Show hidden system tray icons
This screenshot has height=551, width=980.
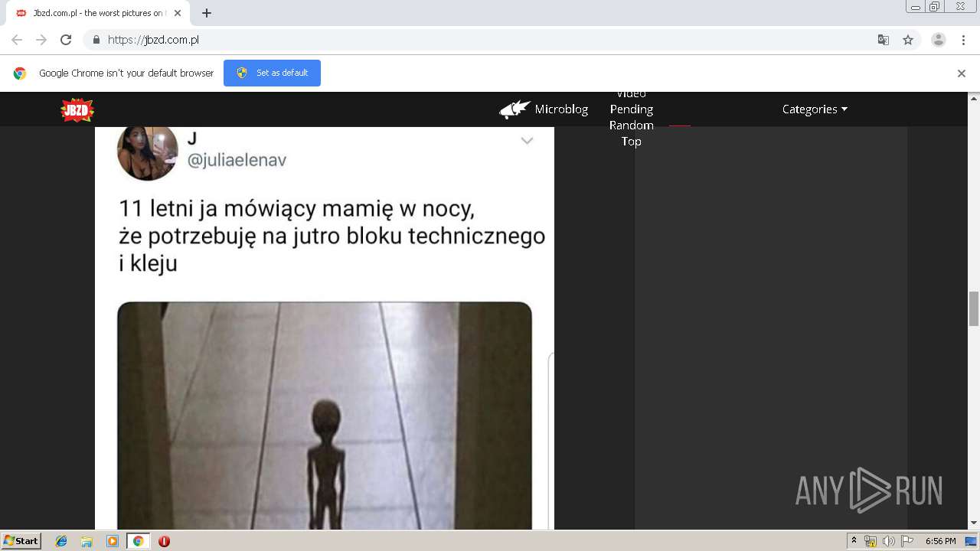854,540
